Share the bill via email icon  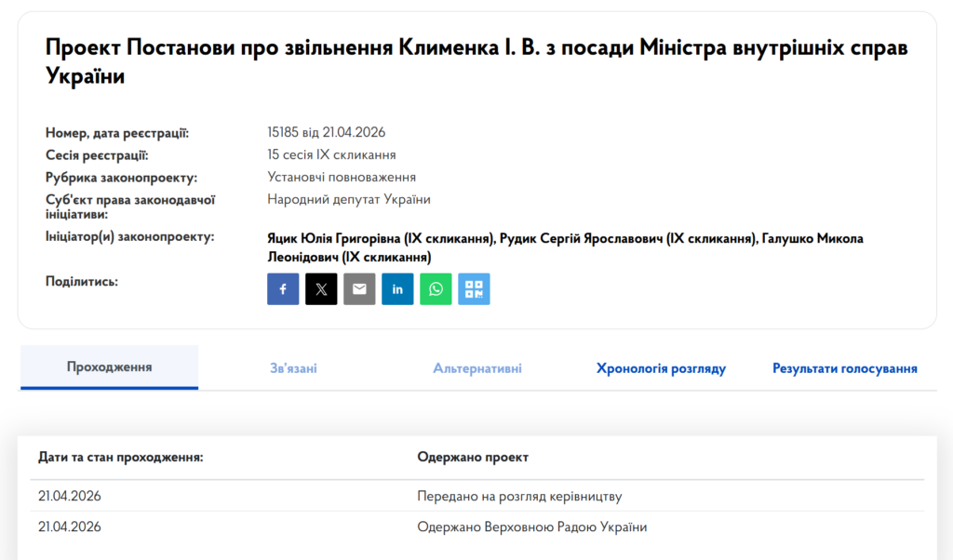(359, 289)
